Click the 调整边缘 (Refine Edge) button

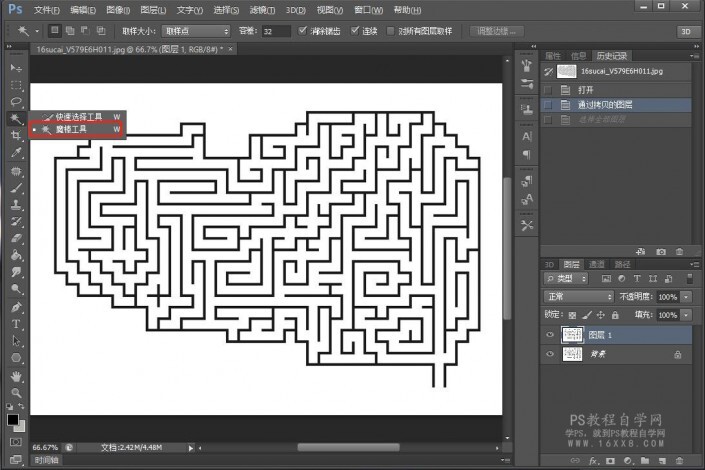[x=497, y=31]
